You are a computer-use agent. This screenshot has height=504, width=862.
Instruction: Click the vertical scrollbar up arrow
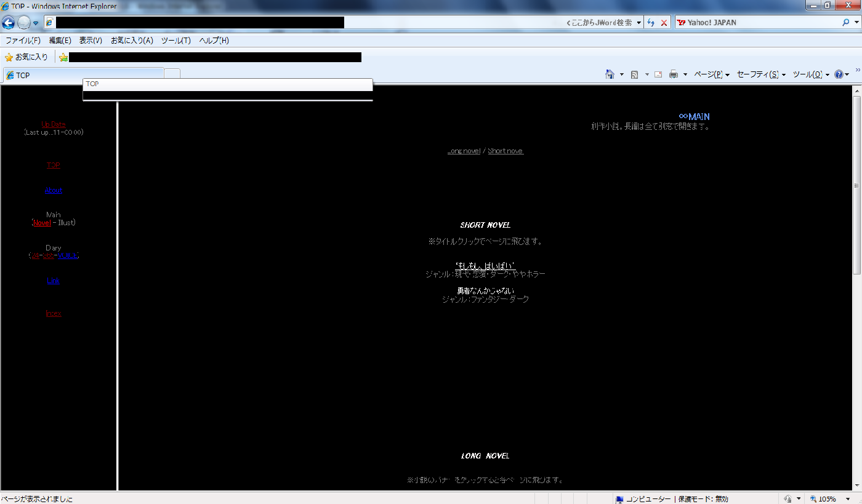(856, 90)
